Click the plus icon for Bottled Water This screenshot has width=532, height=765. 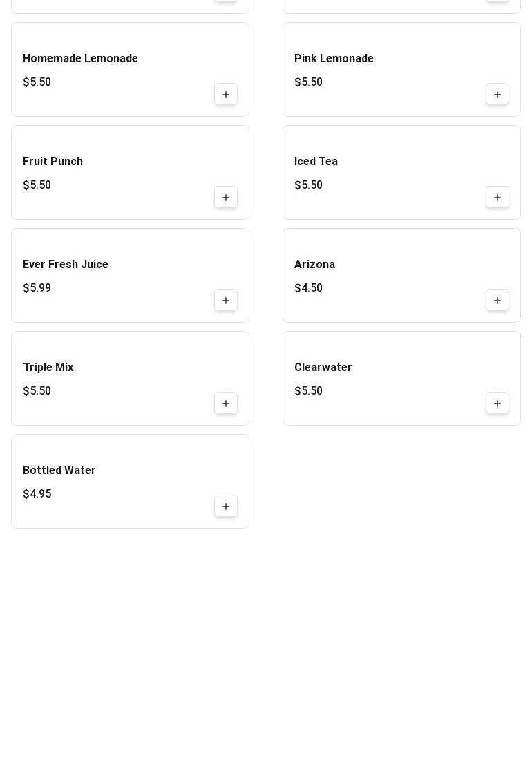(x=226, y=507)
